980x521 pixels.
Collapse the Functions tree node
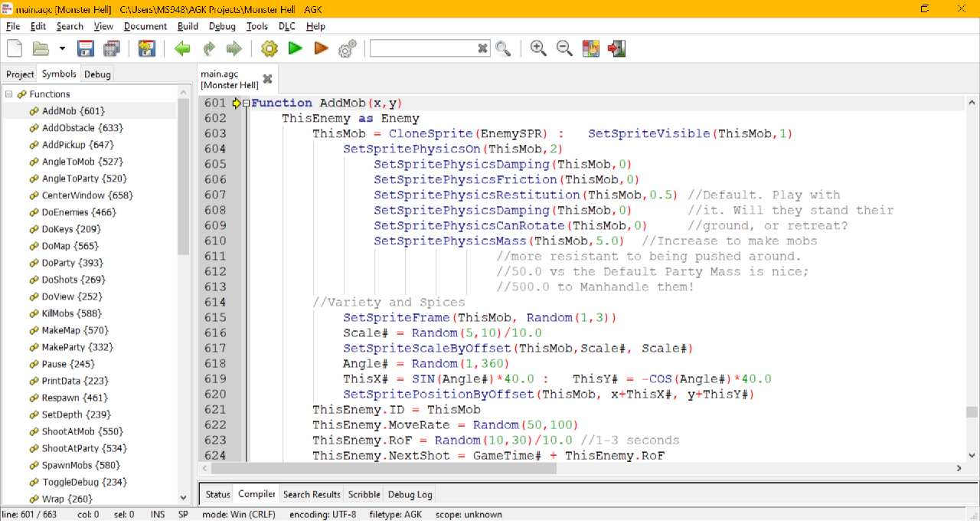(9, 94)
